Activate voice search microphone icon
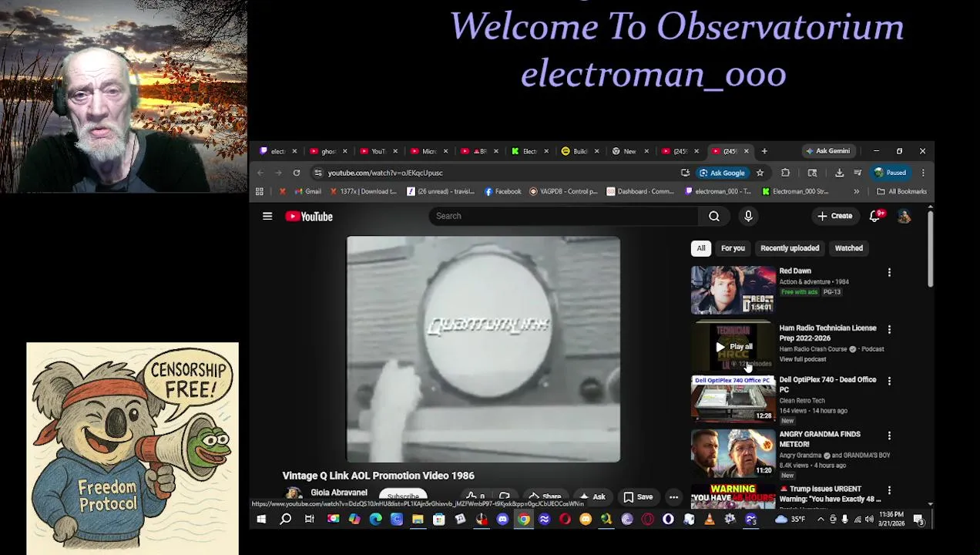 pyautogui.click(x=748, y=216)
